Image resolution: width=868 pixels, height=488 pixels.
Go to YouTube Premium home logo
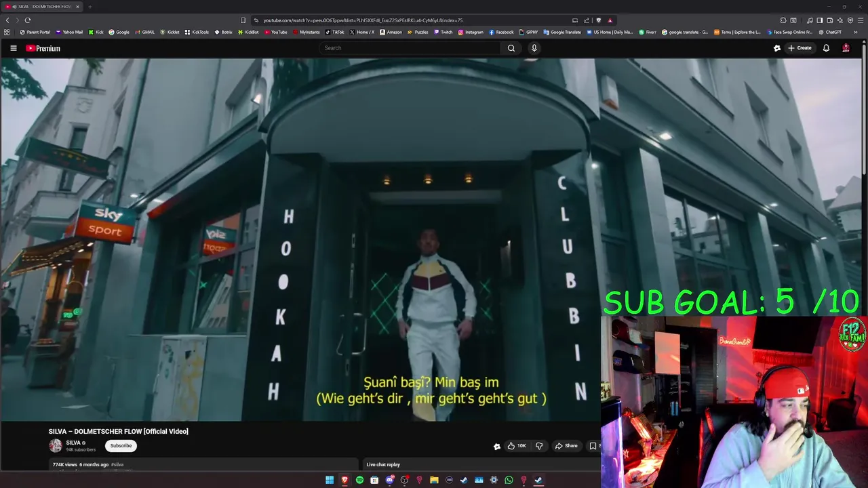point(43,48)
